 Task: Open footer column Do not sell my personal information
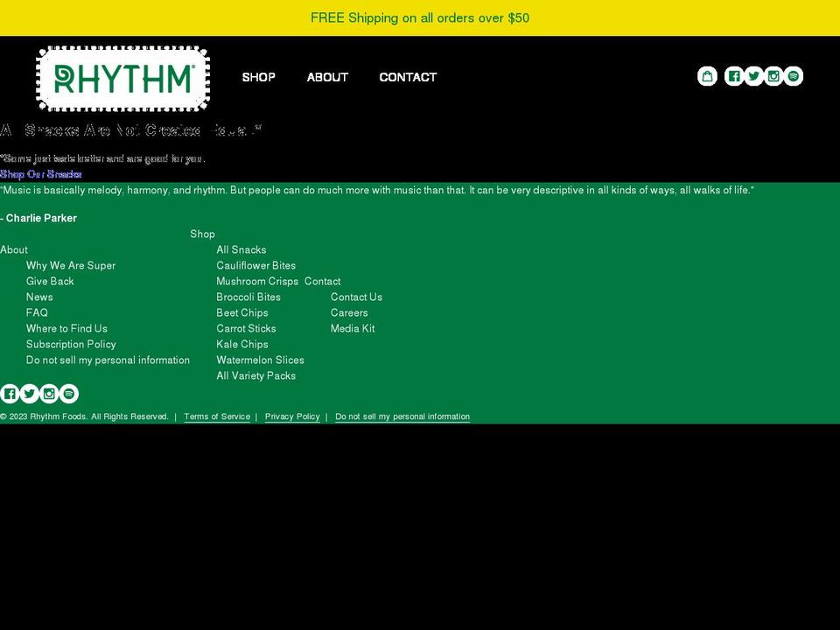click(x=108, y=360)
